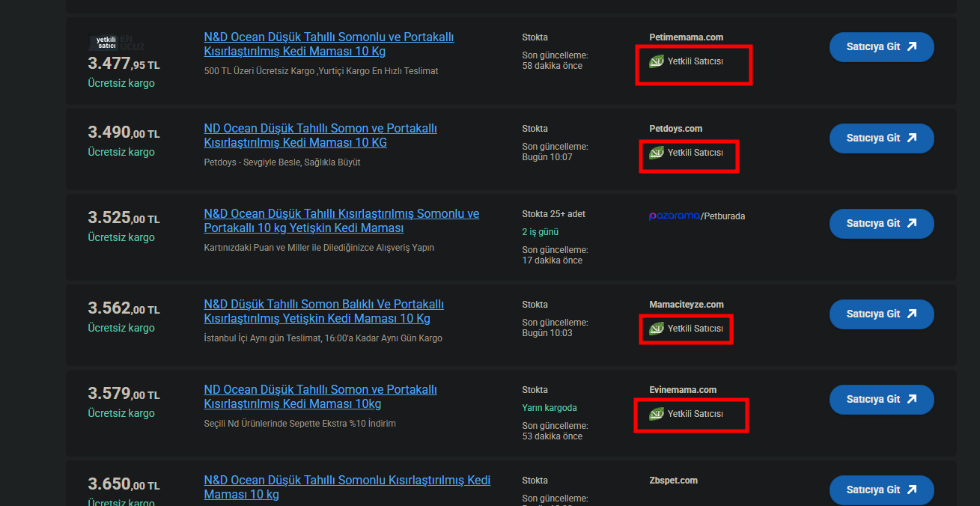Viewport: 980px width, 506px height.
Task: Click '53 dakika önce' update time
Action: click(553, 436)
